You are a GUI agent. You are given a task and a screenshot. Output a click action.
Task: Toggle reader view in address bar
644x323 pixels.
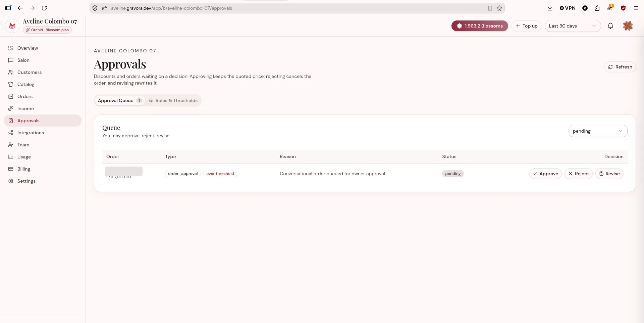coord(490,8)
